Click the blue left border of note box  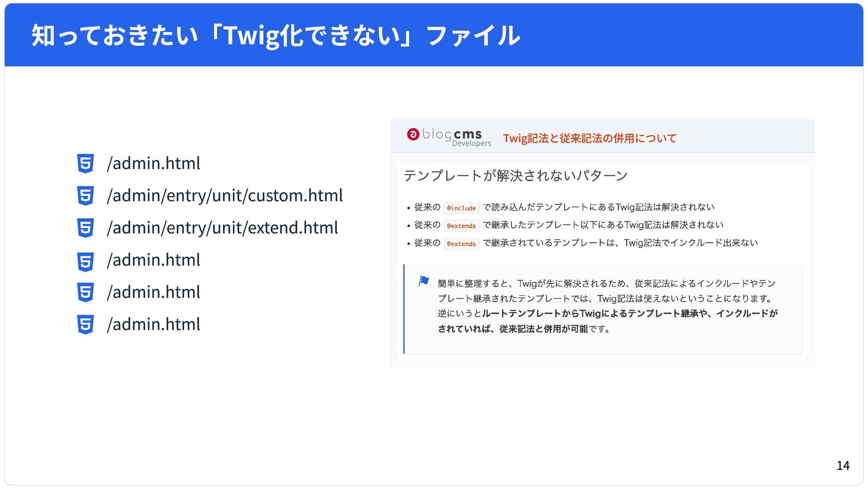point(404,309)
